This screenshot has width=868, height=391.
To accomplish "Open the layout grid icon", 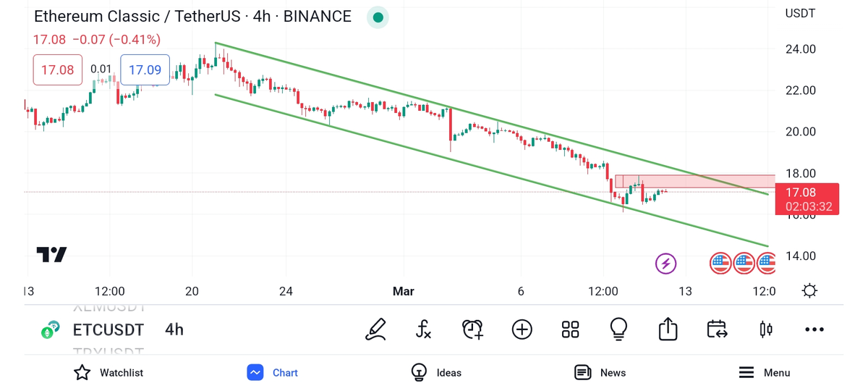I will click(x=570, y=329).
